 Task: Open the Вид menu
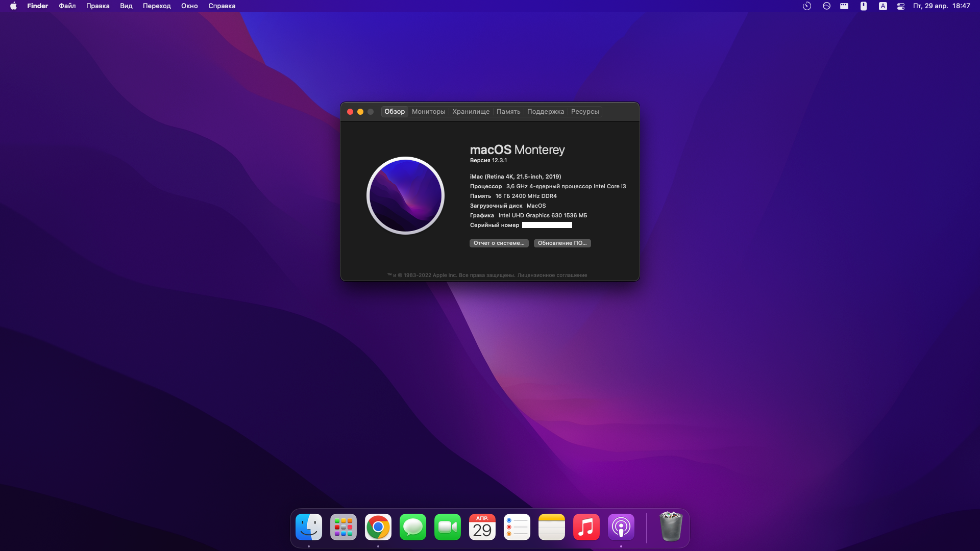[126, 6]
